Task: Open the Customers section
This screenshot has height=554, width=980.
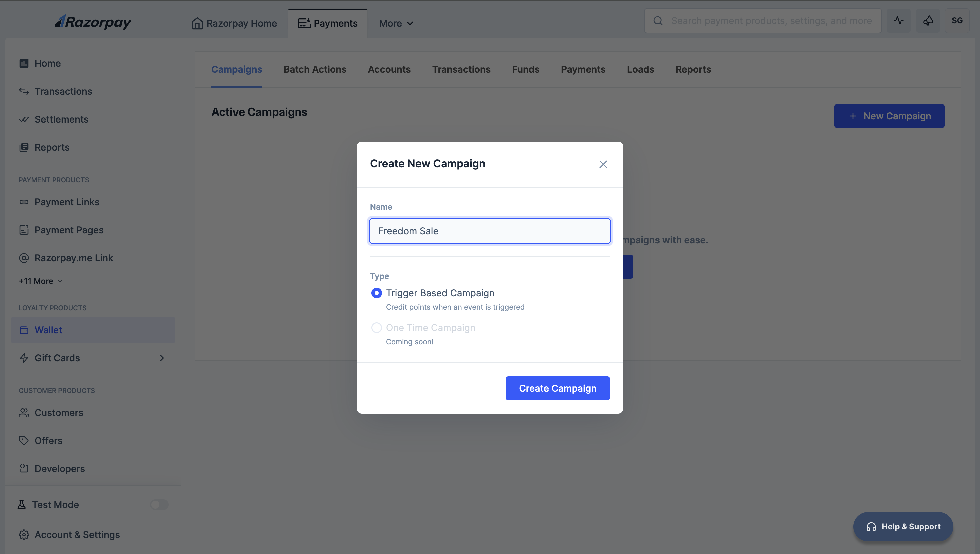Action: click(x=59, y=412)
